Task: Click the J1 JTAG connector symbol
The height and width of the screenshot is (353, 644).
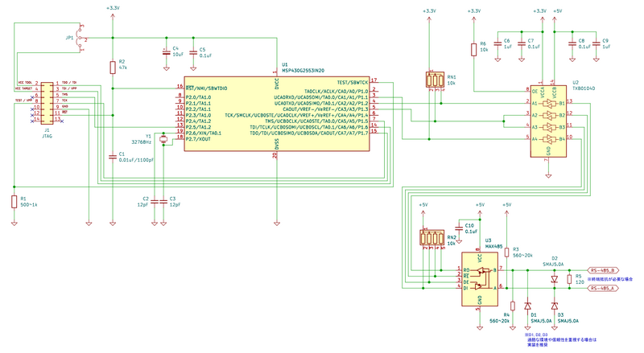Action: [x=47, y=103]
